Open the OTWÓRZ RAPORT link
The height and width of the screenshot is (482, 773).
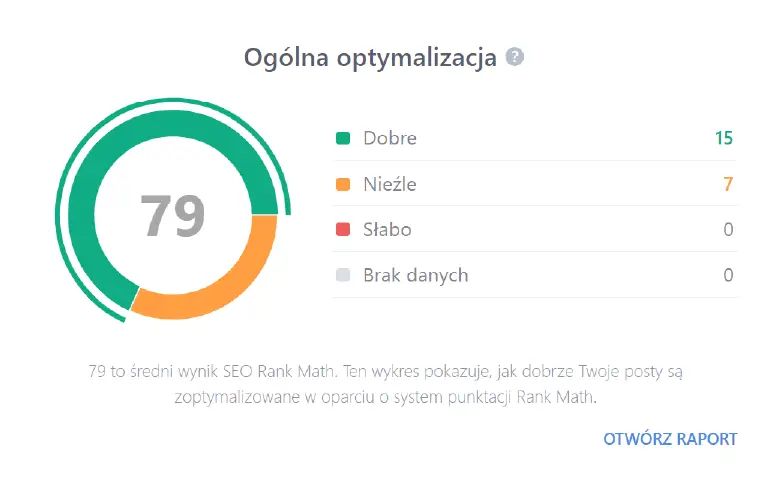coord(670,439)
